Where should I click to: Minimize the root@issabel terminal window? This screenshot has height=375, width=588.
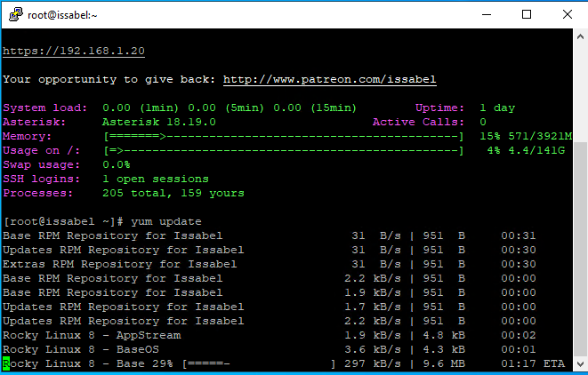coord(485,14)
